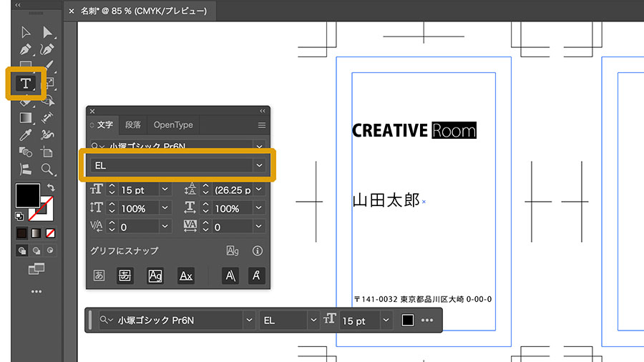Toggle em-box glyph snap (second icon)
Image resolution: width=644 pixels, height=362 pixels.
pos(125,275)
